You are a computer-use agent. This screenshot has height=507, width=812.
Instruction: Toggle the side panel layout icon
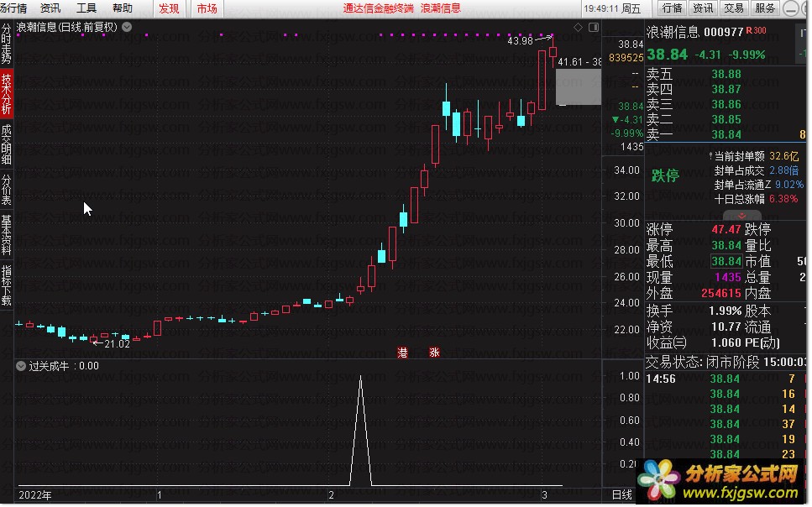pos(594,28)
